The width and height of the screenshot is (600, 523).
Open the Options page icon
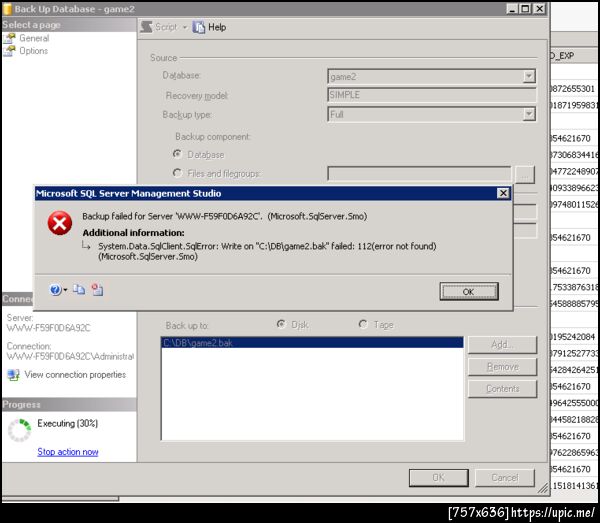[10, 51]
